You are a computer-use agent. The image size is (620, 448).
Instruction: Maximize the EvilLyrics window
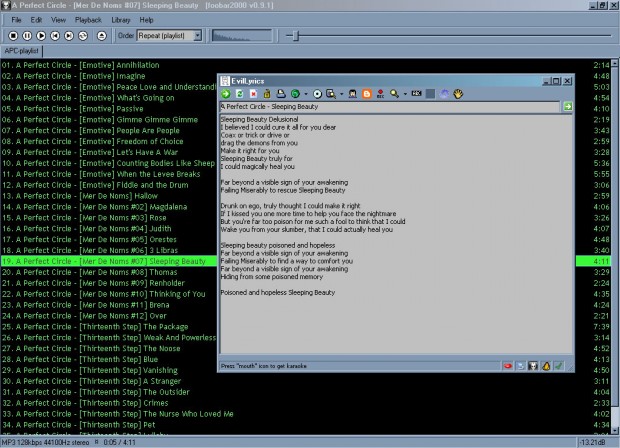tap(556, 81)
